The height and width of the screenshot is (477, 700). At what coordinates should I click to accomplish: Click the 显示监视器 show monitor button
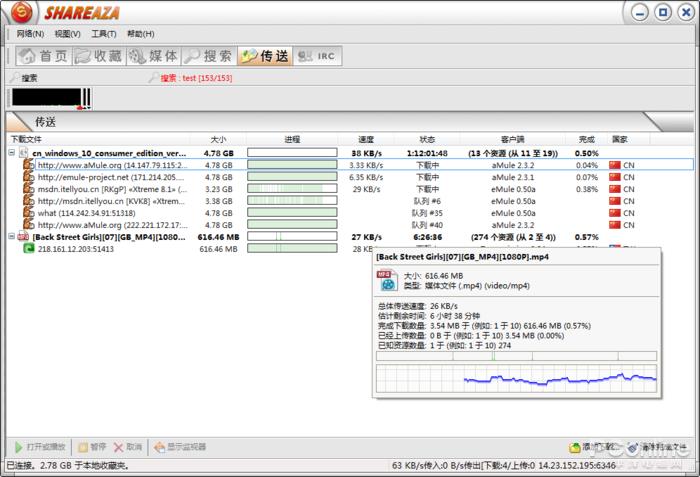[x=178, y=447]
